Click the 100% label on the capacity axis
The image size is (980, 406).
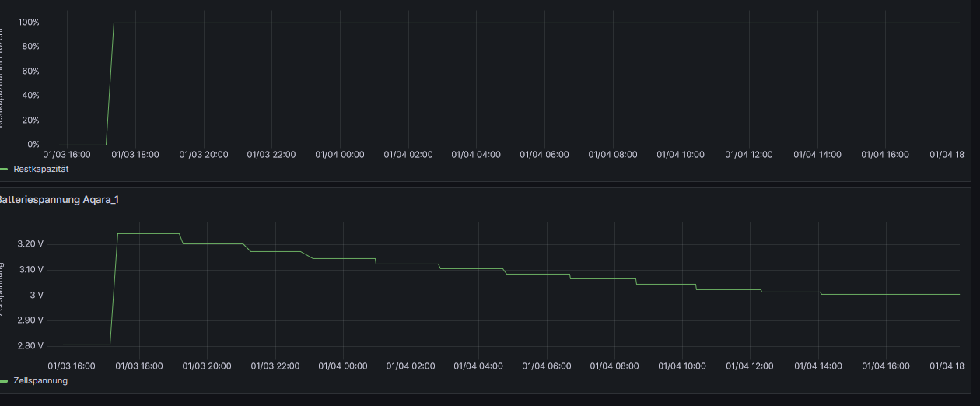pyautogui.click(x=28, y=23)
